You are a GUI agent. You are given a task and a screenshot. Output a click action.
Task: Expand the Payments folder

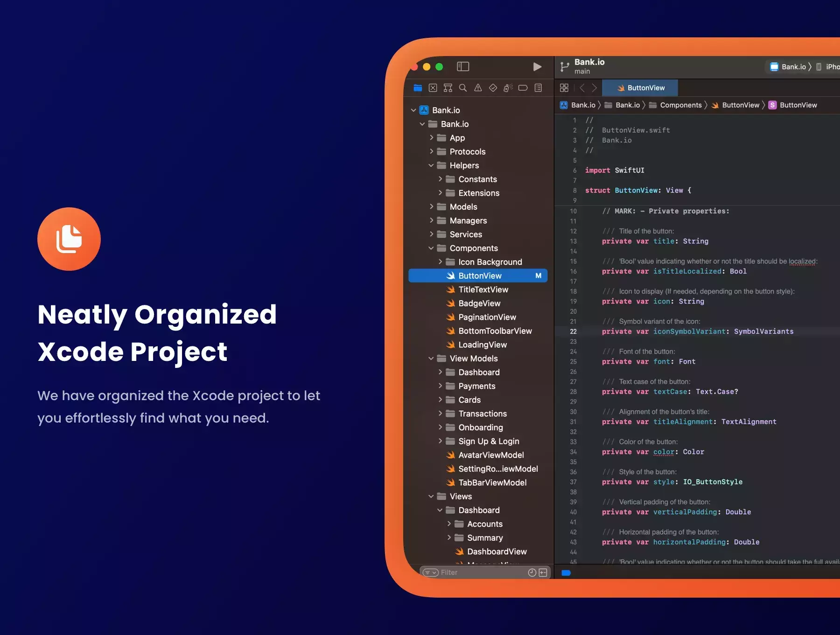440,386
